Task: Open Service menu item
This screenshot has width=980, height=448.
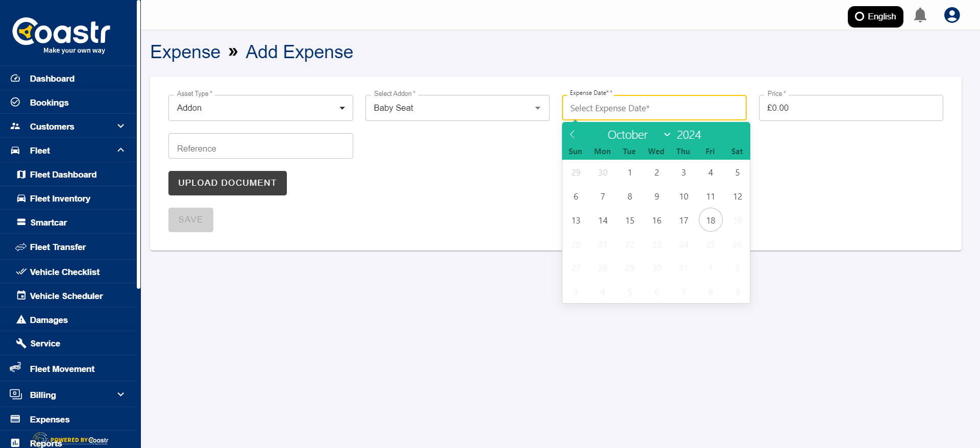Action: tap(68, 343)
